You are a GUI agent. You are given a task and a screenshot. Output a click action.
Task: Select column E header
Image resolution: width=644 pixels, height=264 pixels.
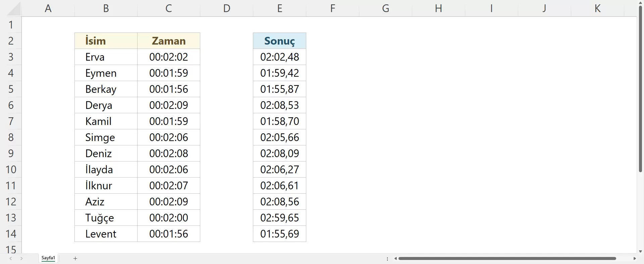279,8
